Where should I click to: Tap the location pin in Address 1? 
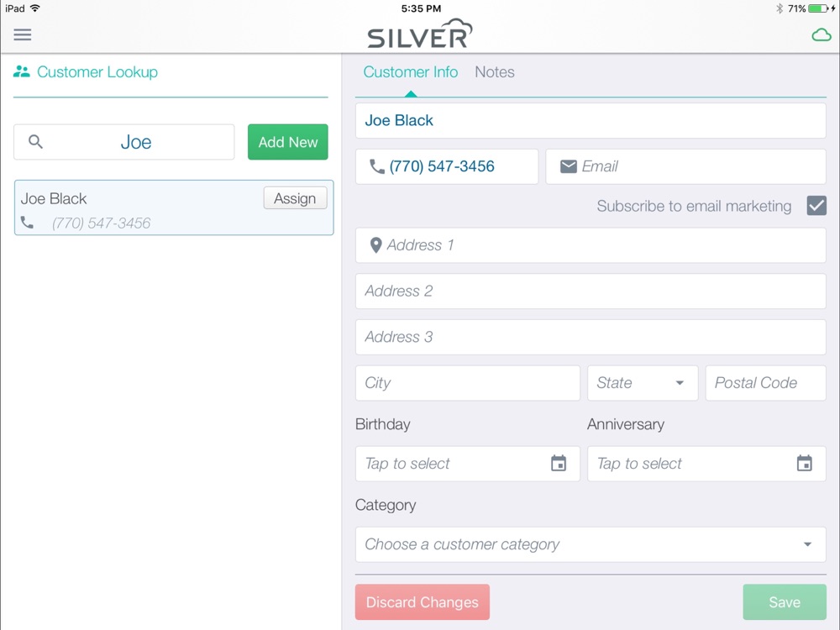pos(375,245)
